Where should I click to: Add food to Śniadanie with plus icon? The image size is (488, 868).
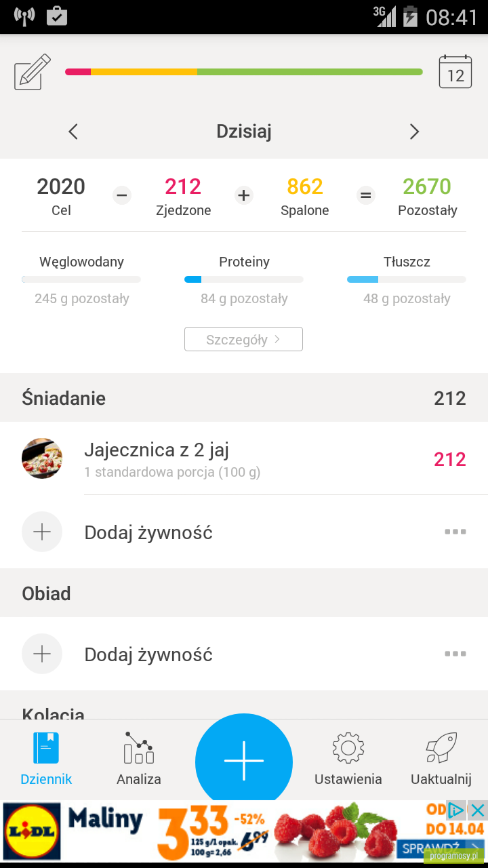[42, 532]
